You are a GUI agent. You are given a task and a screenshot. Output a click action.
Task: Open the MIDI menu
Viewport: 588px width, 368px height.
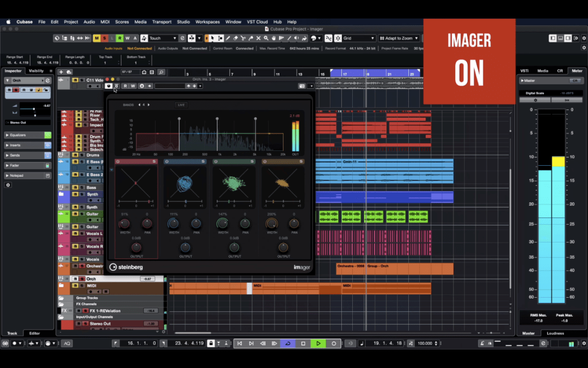(x=105, y=22)
